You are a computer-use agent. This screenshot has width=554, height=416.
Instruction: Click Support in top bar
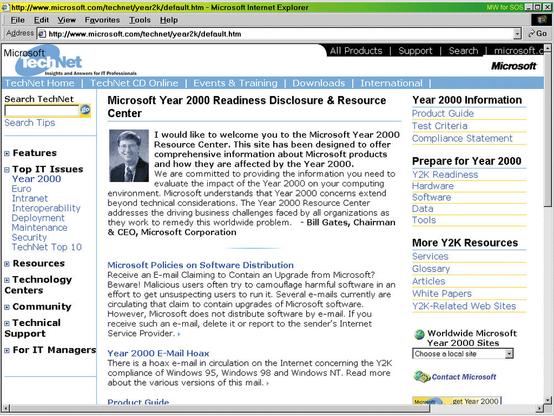tap(416, 51)
